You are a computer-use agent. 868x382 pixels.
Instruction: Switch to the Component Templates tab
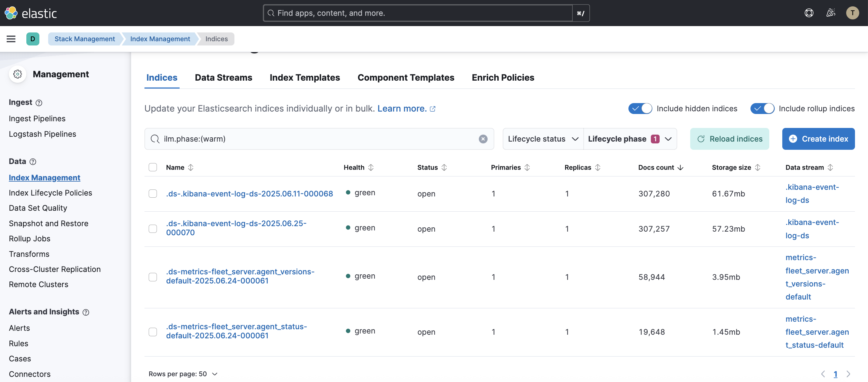coord(406,78)
